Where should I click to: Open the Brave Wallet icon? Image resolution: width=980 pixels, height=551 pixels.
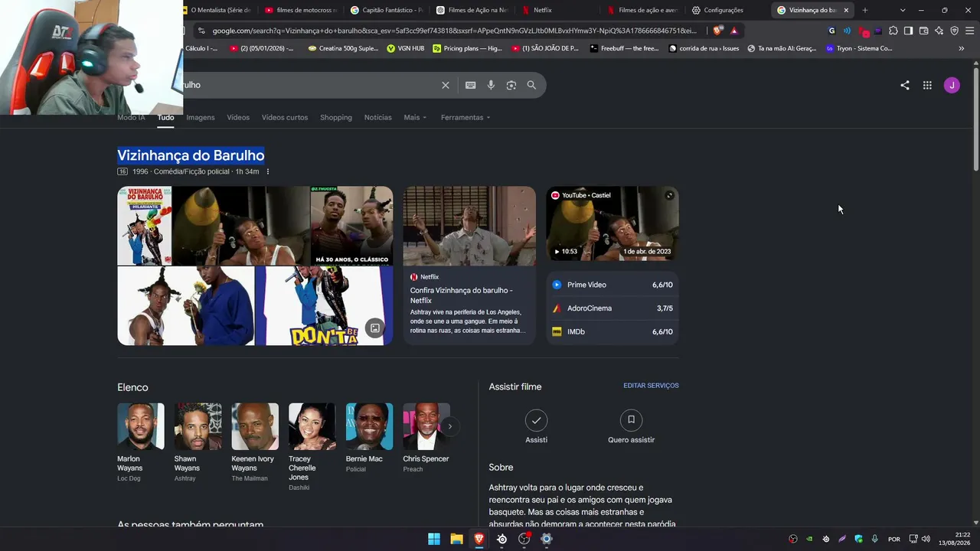[x=923, y=31]
